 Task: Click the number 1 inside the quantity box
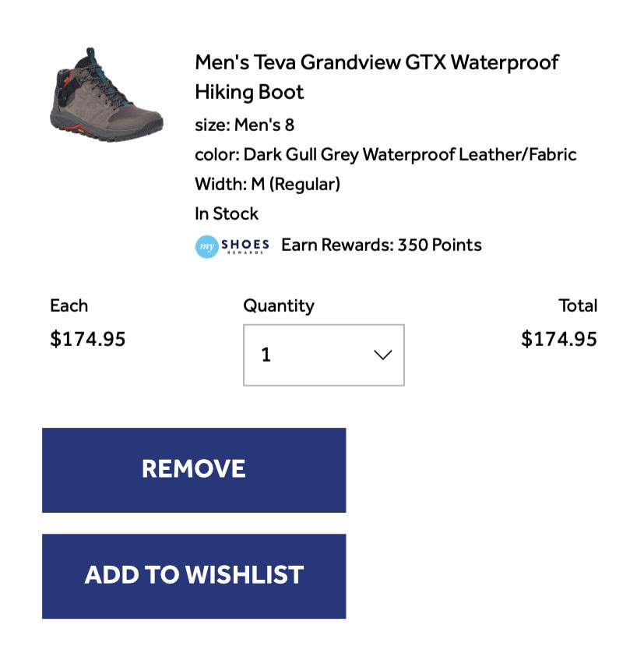[x=266, y=355]
